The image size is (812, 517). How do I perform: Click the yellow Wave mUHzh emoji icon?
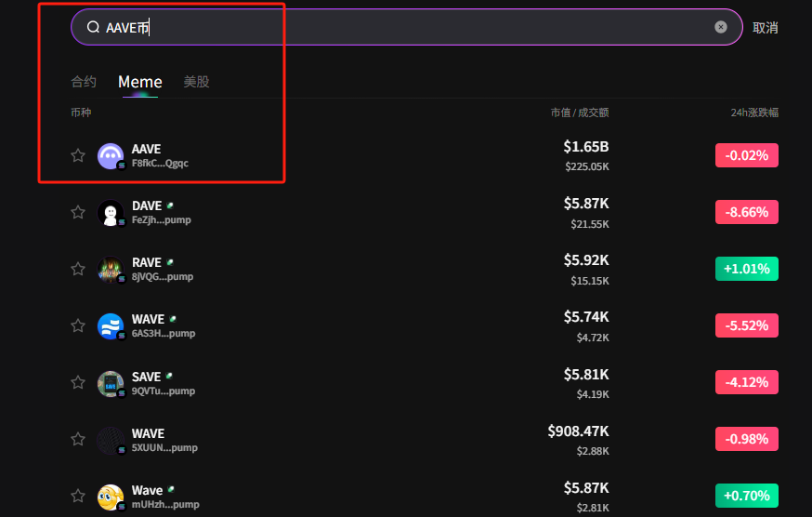point(111,497)
